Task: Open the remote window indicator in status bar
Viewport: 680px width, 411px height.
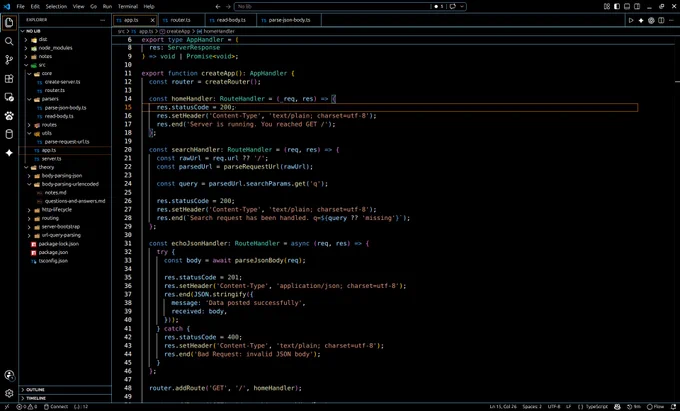Action: pyautogui.click(x=7, y=407)
